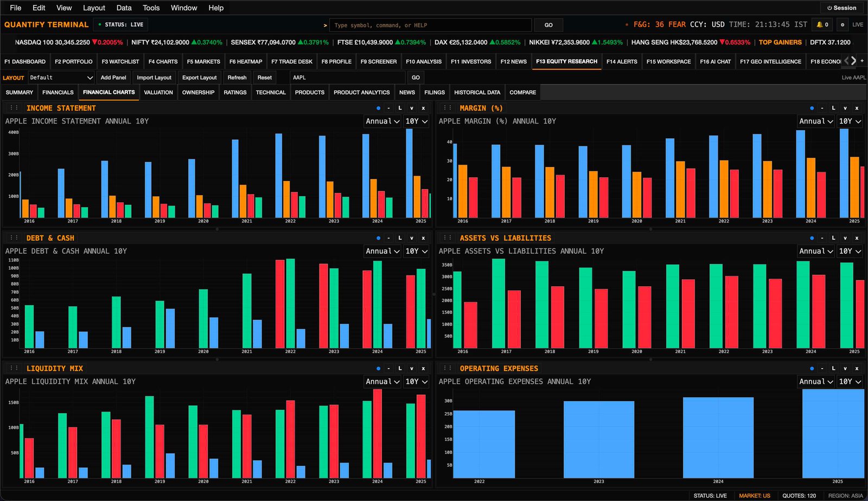868x501 pixels.
Task: Minimize Assets vs Liabilities panel with dash
Action: (822, 238)
